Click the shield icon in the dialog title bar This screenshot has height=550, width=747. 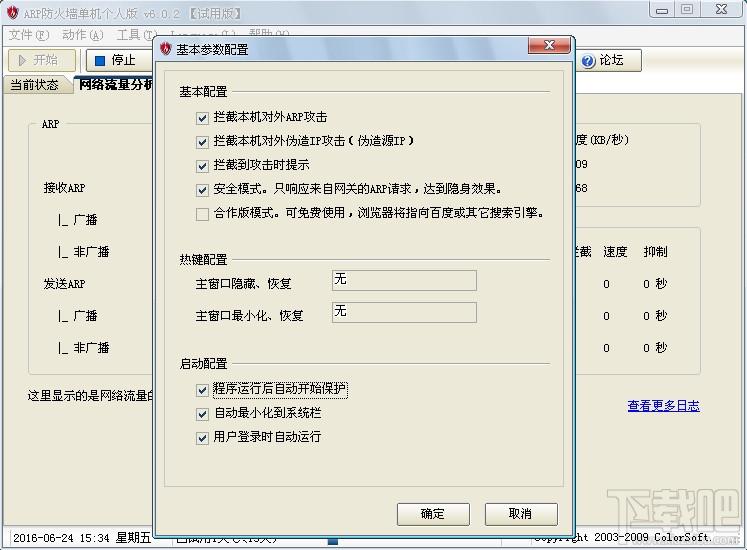(166, 49)
